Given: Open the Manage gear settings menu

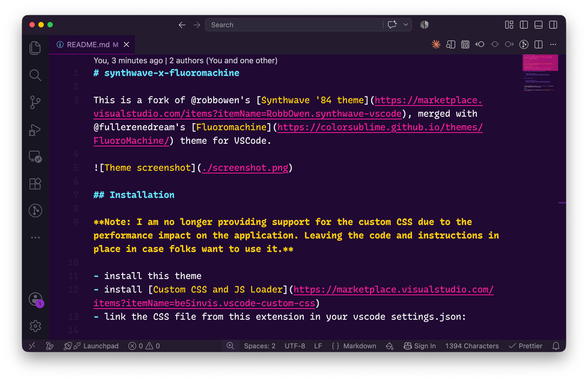Looking at the screenshot, I should click(x=35, y=326).
